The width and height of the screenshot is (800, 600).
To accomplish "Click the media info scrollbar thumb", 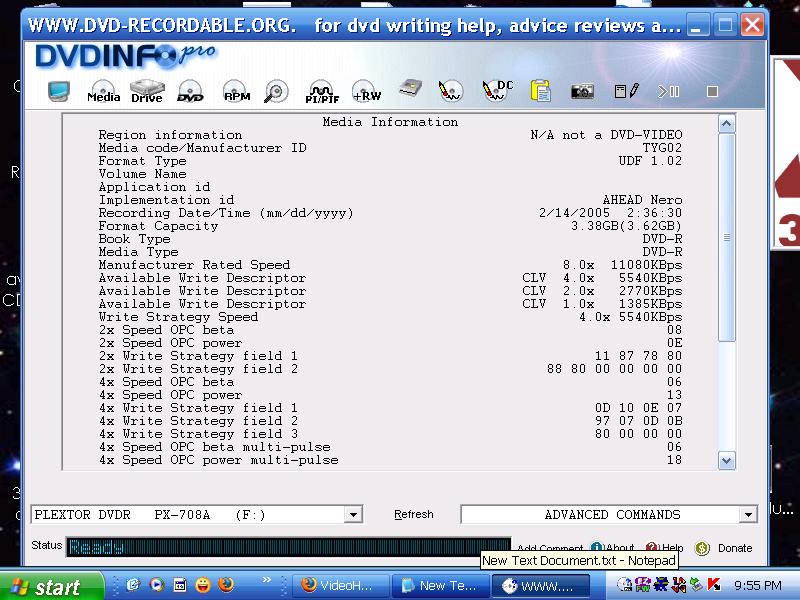I will [x=727, y=237].
